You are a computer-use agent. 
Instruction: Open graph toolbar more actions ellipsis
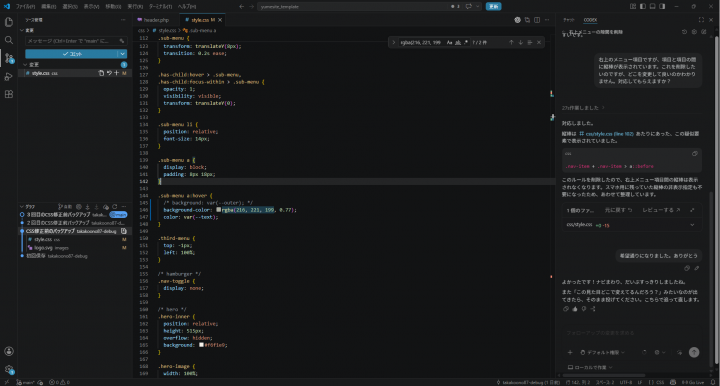click(124, 207)
